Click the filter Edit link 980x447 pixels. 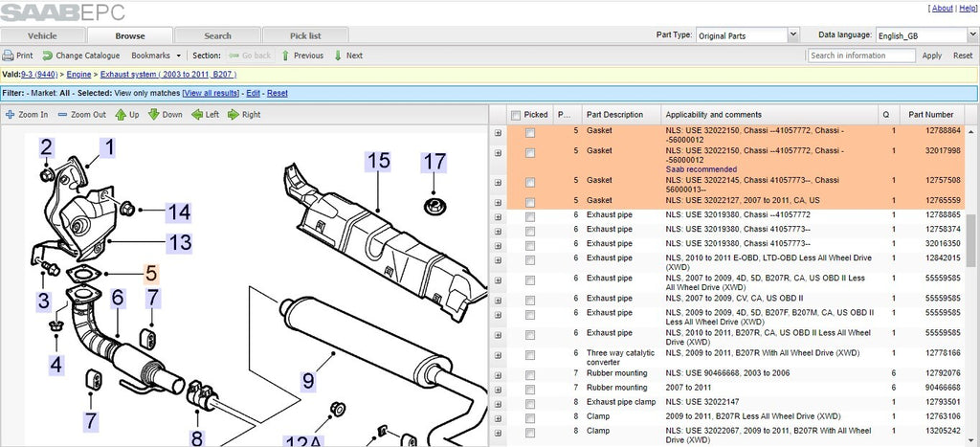(x=253, y=93)
